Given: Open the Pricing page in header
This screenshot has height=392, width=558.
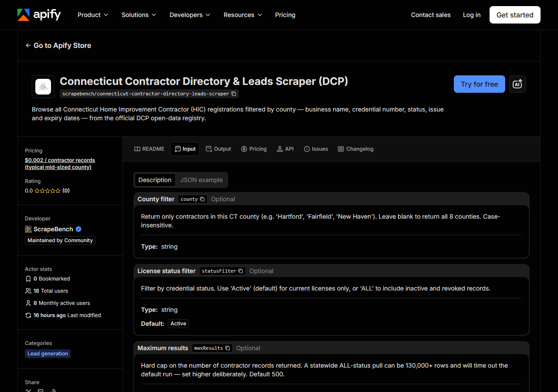Looking at the screenshot, I should pyautogui.click(x=285, y=15).
